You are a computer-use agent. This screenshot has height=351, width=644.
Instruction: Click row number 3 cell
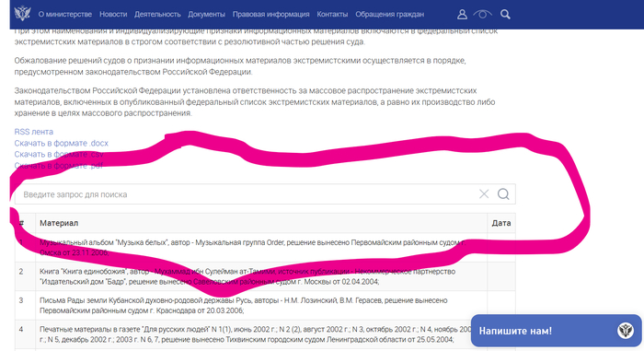tap(25, 305)
